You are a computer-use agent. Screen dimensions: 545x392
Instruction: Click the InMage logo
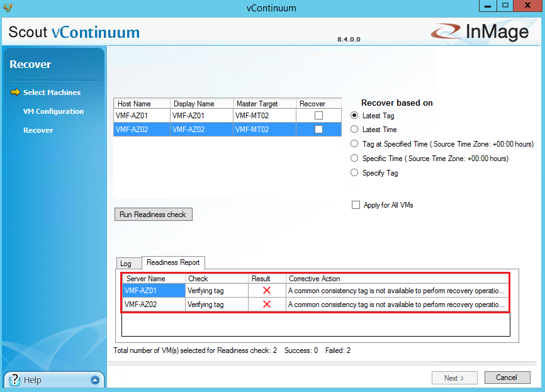(480, 32)
